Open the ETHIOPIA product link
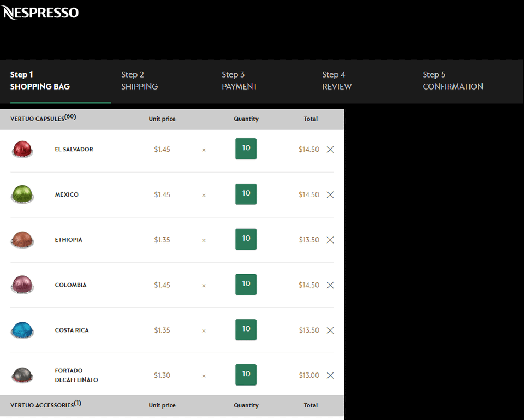524x420 pixels. [69, 240]
